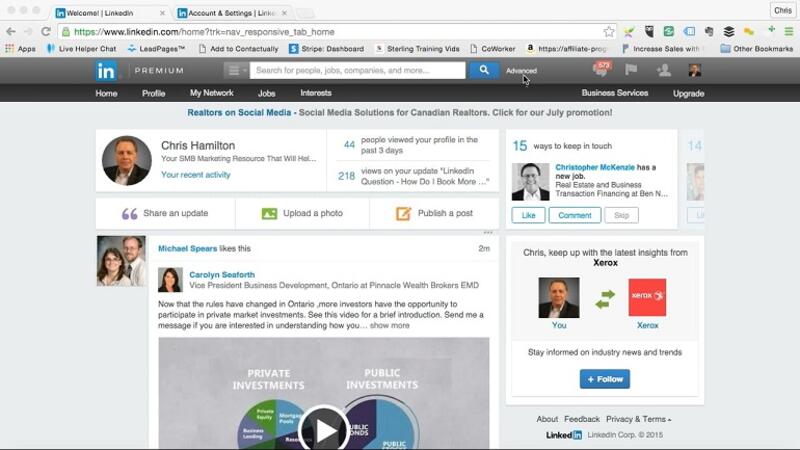Click the Share an update quote icon

click(129, 214)
